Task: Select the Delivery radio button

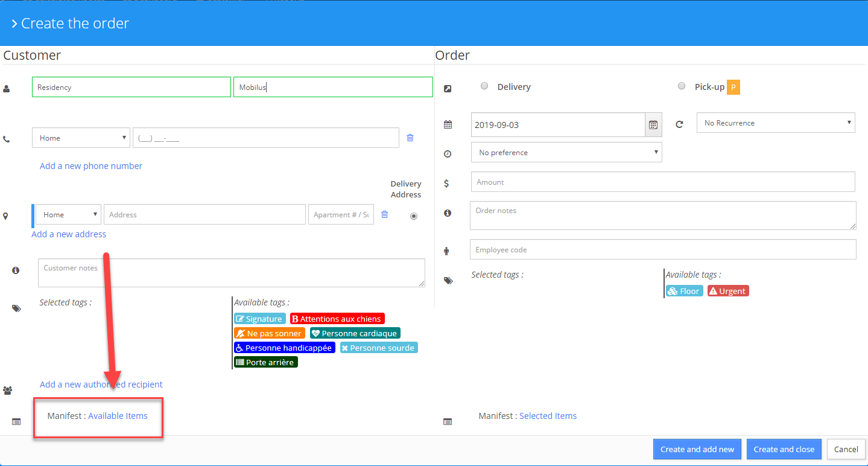Action: [484, 86]
